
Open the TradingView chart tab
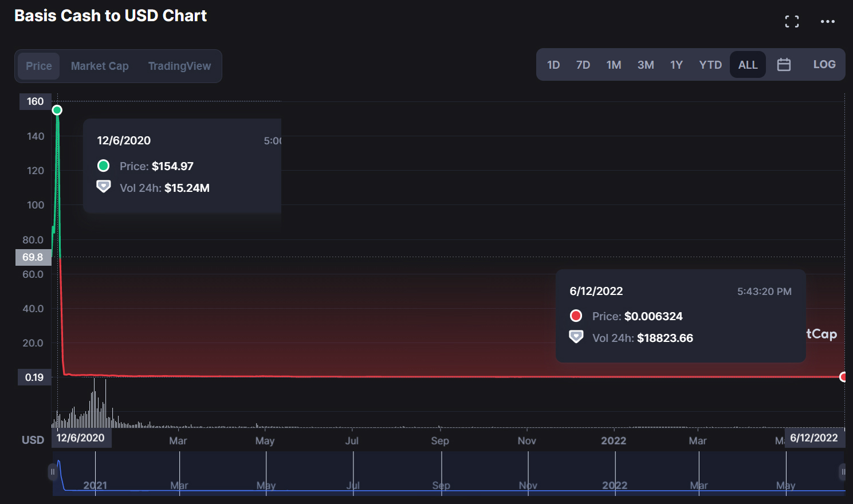(x=179, y=66)
